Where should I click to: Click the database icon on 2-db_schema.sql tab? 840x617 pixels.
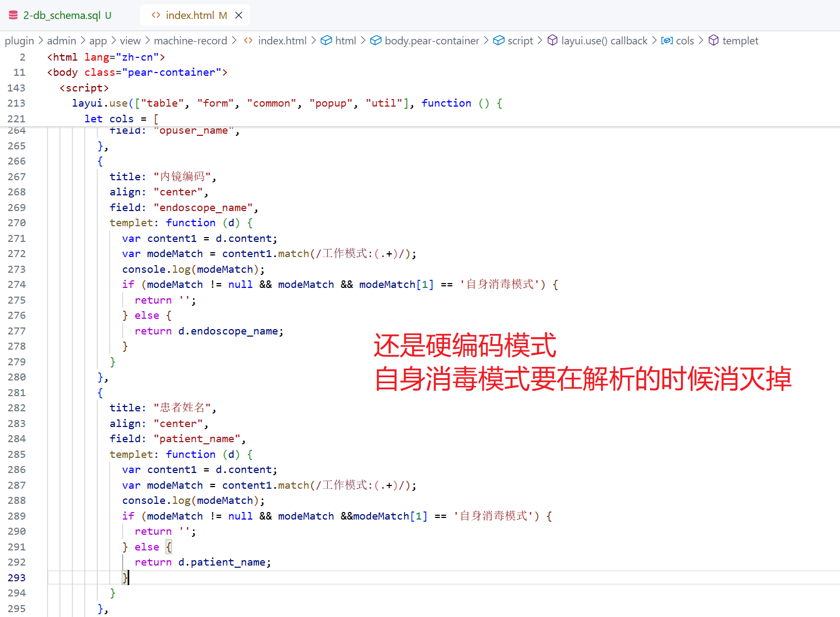14,15
